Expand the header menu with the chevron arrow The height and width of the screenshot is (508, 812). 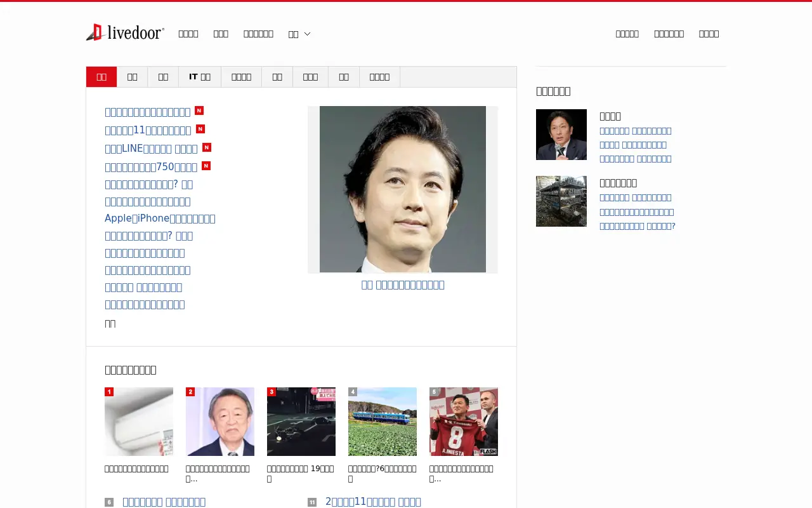point(299,34)
